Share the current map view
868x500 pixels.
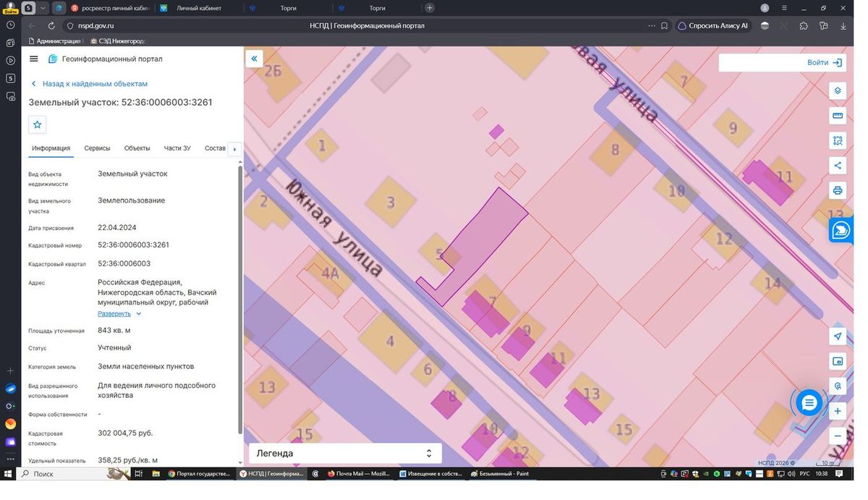pos(838,165)
